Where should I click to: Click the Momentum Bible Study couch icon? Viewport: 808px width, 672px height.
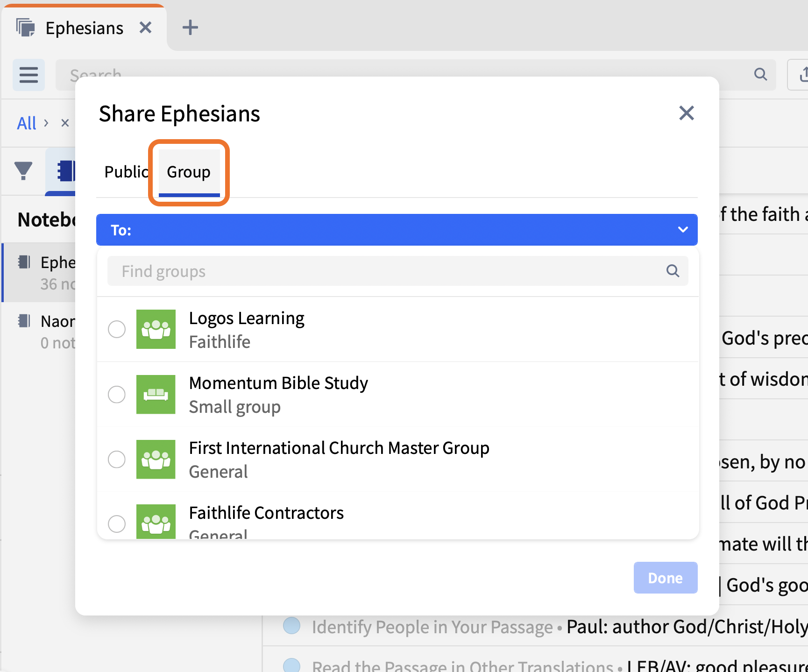[x=156, y=395]
